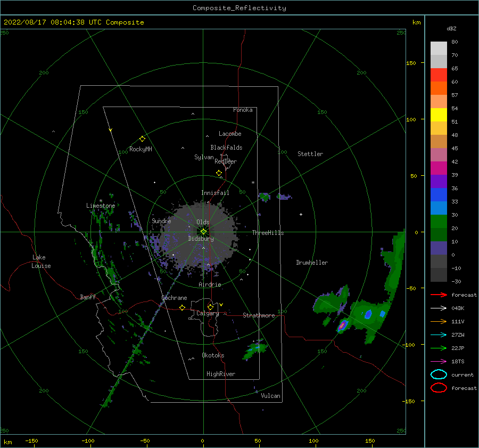Click the yellow V marker northwest of RockyMH

pos(110,130)
